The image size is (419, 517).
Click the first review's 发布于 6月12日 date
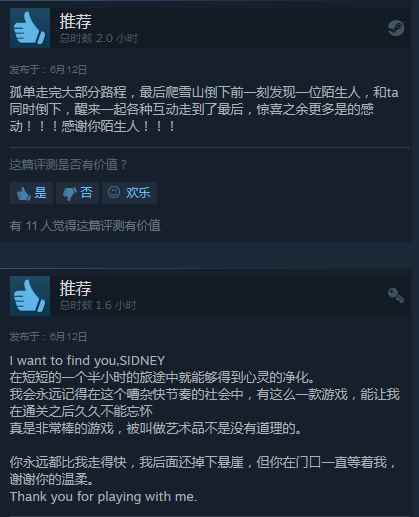click(x=48, y=70)
